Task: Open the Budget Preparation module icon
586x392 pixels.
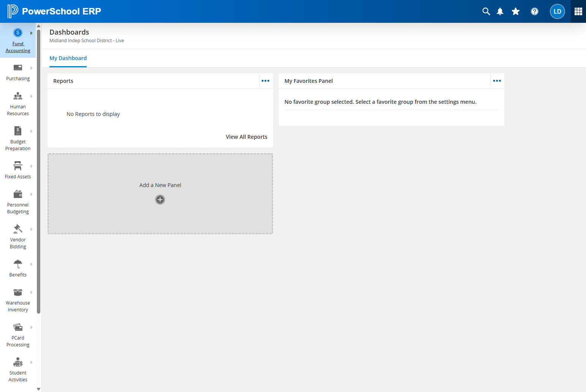Action: [18, 131]
